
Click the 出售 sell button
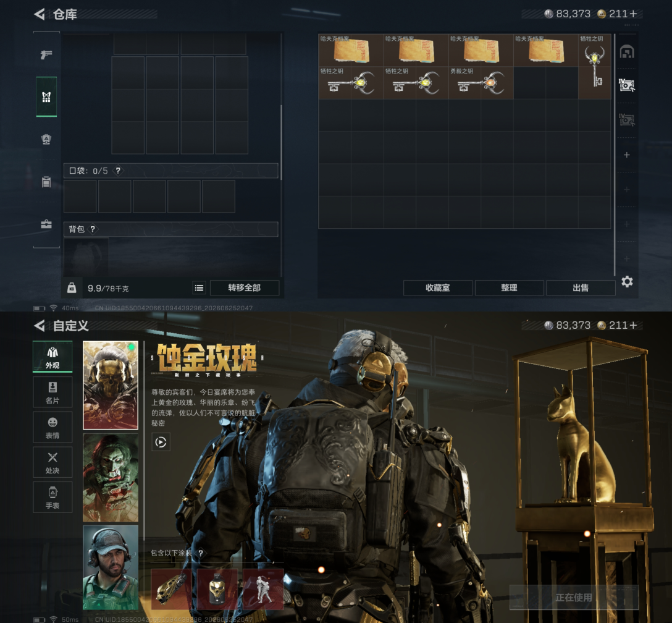coord(581,287)
